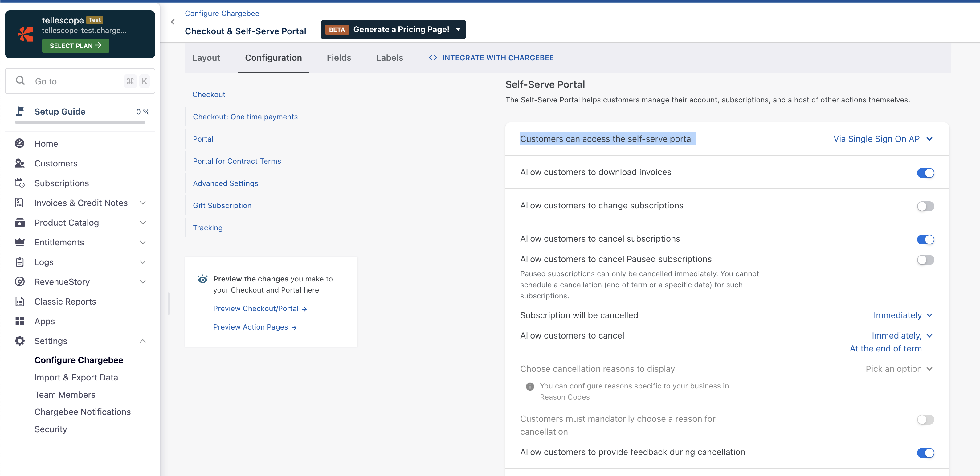Open Preview Checkout/Portal link
Image resolution: width=980 pixels, height=476 pixels.
pos(260,309)
